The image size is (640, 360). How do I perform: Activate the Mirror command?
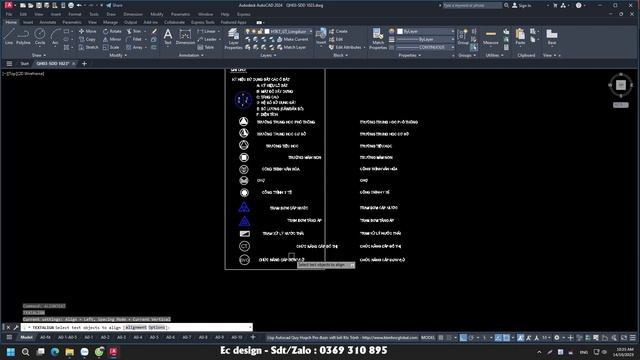(112, 39)
